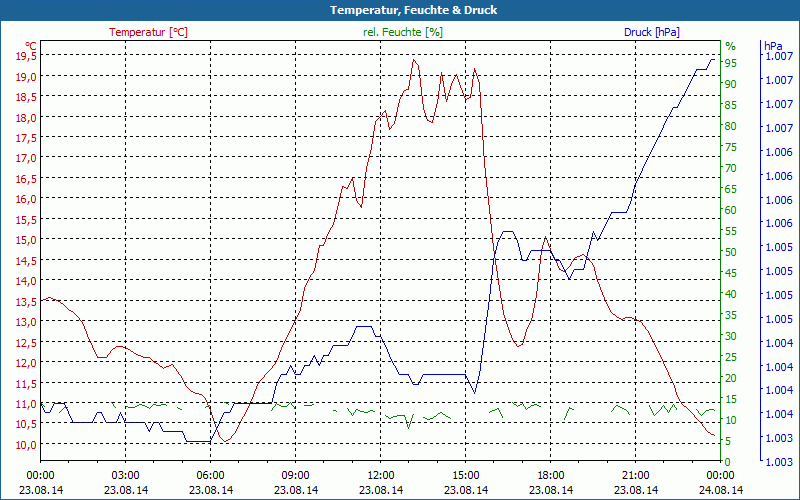Click the green '50' humidity axis value
Viewport: 800px width, 500px height.
point(731,252)
